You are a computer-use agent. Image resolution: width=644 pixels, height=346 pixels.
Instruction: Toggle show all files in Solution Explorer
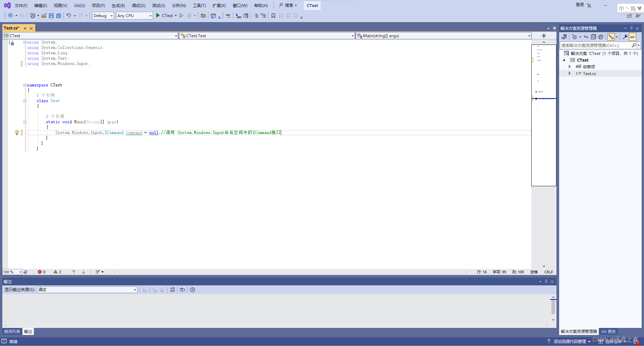(601, 37)
